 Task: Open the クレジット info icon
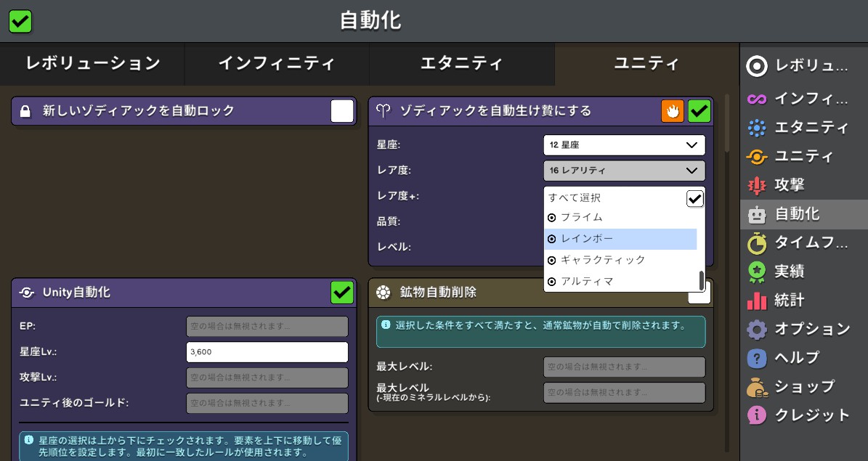pos(757,415)
